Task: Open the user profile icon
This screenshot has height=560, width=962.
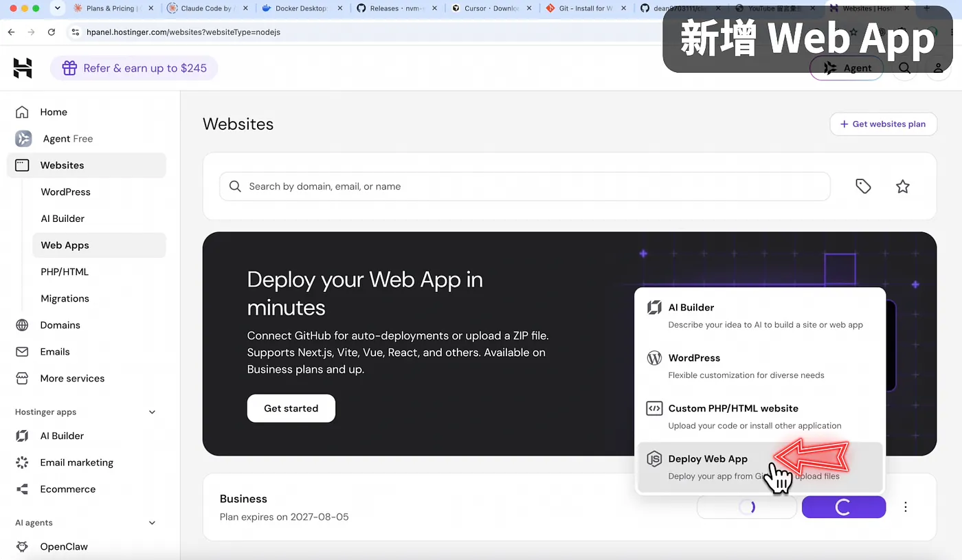Action: point(938,68)
